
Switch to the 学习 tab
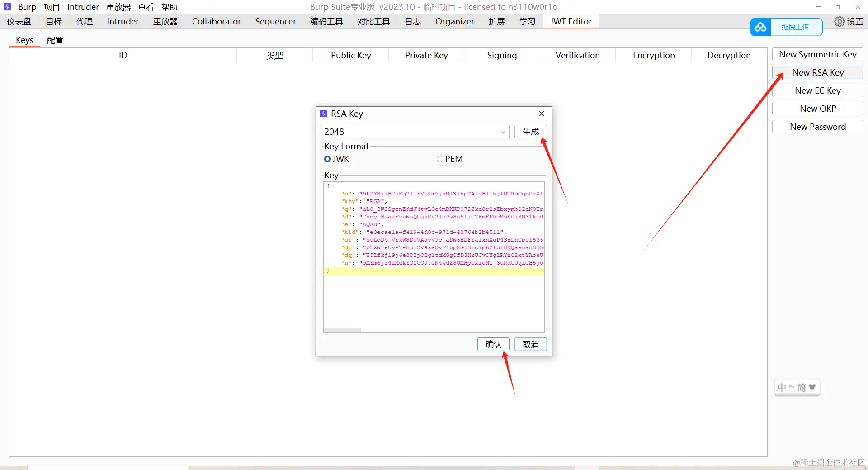point(528,21)
